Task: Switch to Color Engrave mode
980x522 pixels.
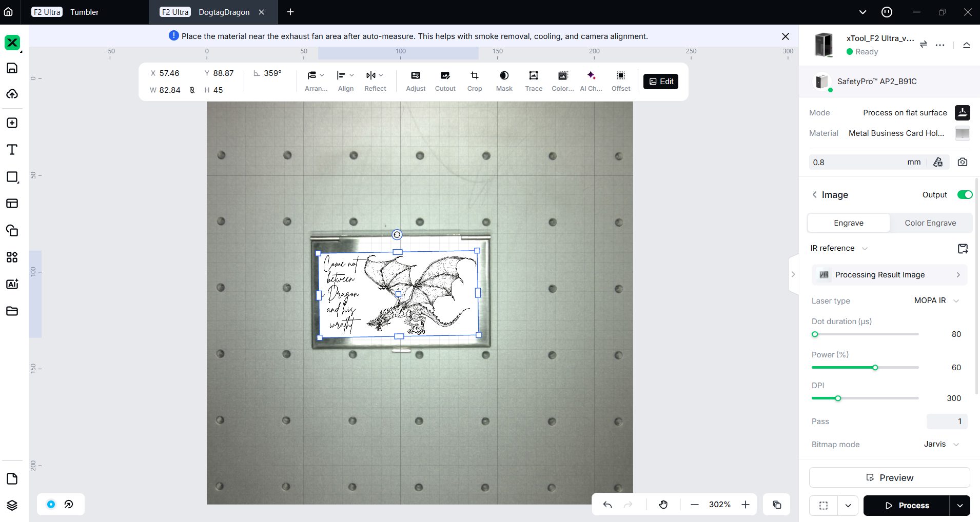Action: [930, 223]
